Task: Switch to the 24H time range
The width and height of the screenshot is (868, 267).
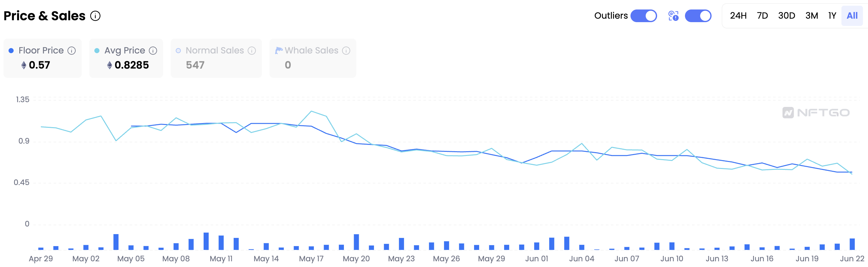Action: 738,16
